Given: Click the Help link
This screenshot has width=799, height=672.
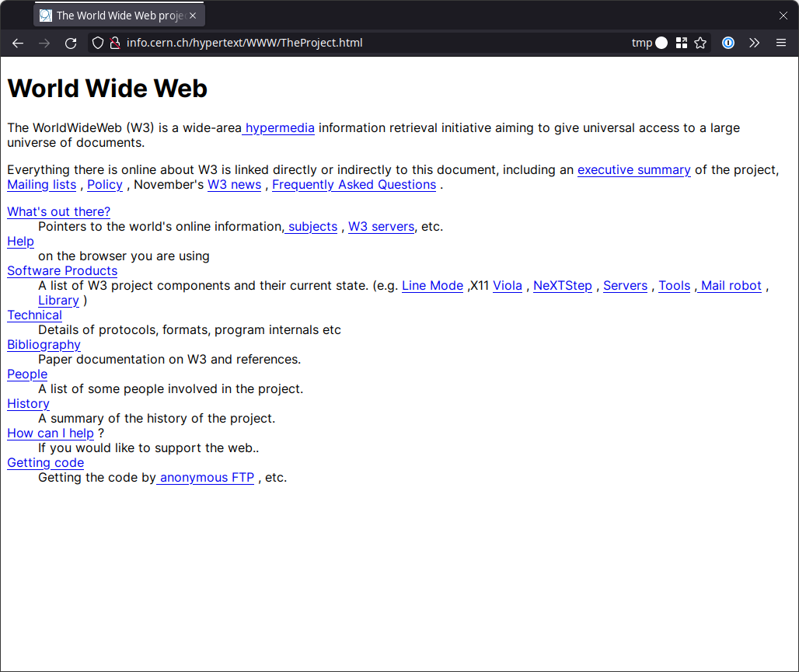Looking at the screenshot, I should 20,242.
